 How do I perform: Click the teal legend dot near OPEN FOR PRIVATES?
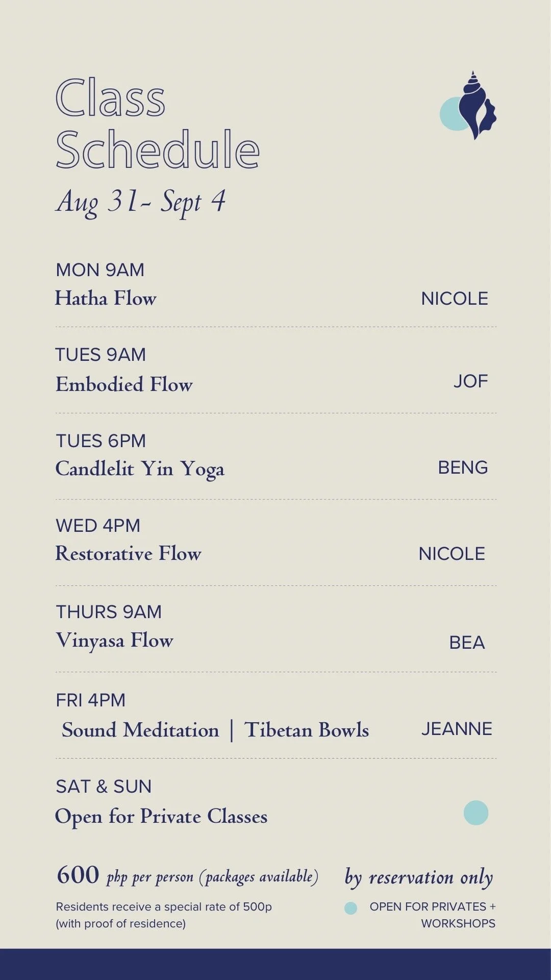click(x=350, y=908)
